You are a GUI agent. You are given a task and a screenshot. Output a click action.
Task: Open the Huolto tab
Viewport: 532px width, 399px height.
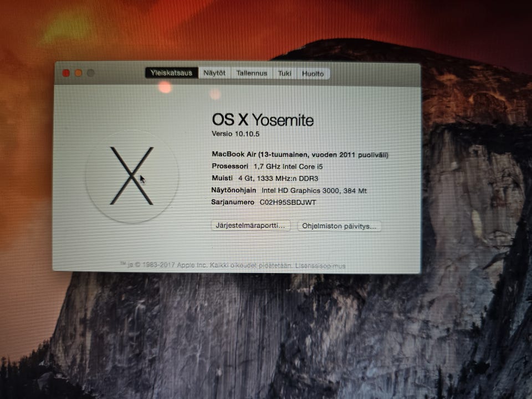click(313, 74)
